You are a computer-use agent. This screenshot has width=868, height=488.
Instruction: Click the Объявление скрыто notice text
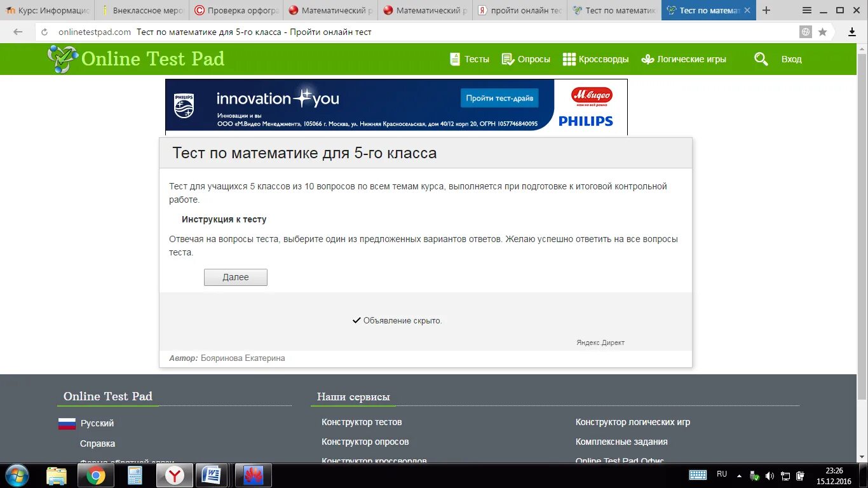[402, 321]
